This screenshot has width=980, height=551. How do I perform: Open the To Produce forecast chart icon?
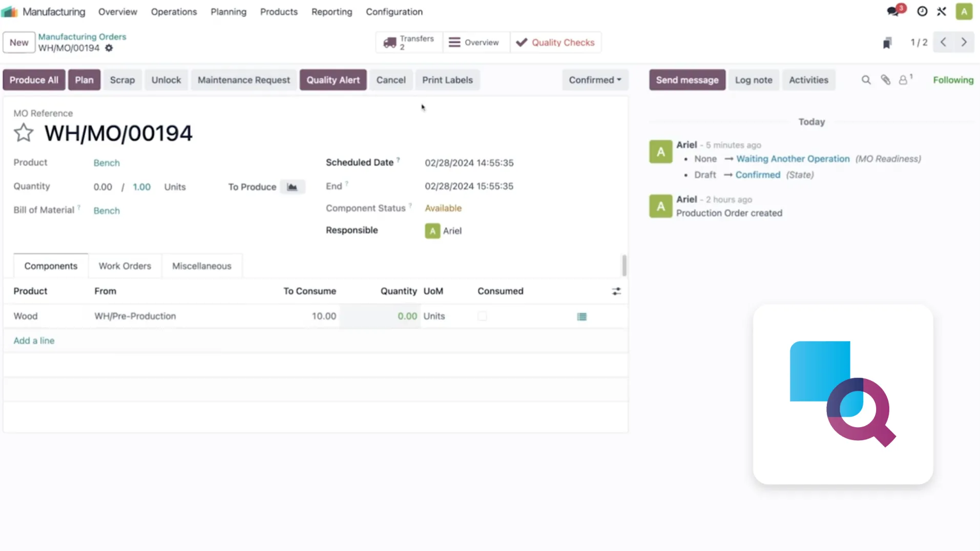point(292,187)
